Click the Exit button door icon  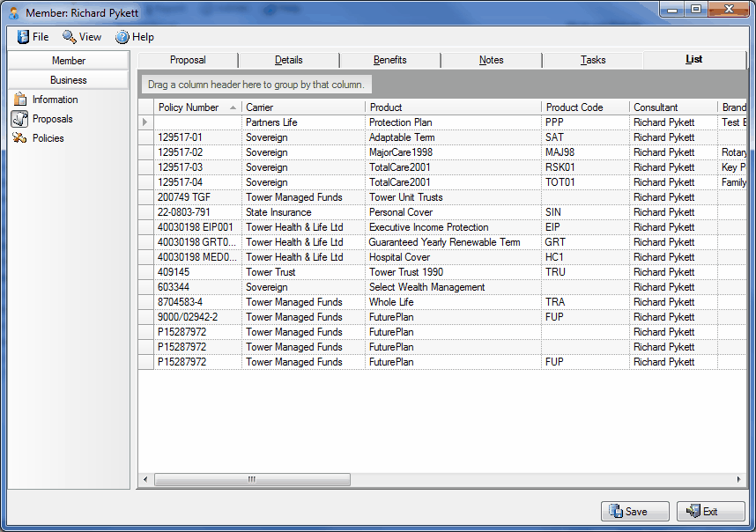click(x=693, y=511)
